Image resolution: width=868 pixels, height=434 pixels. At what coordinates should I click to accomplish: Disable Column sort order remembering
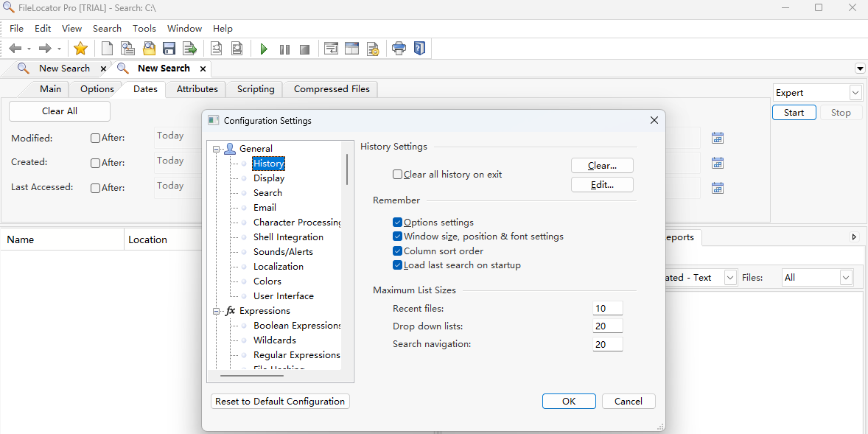(x=397, y=251)
